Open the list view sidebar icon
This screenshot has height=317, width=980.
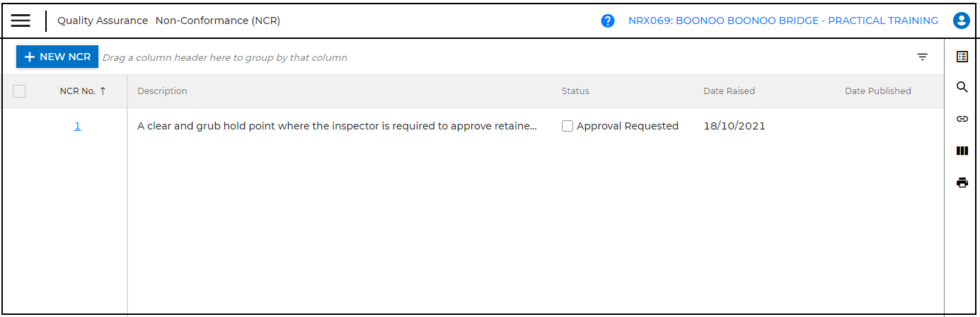(x=962, y=57)
